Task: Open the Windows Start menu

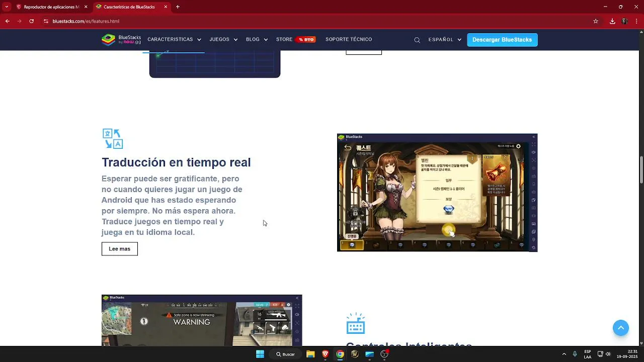Action: pos(260,354)
